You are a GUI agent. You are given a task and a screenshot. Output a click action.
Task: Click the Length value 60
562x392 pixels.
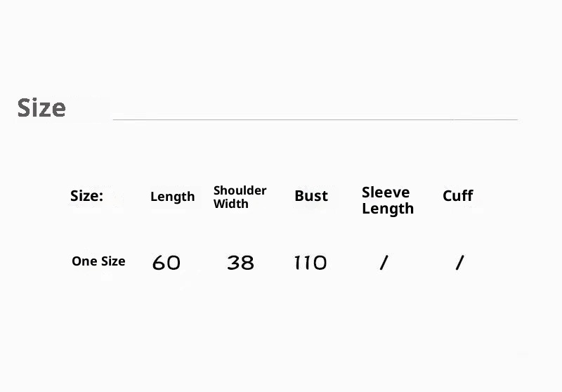click(166, 263)
